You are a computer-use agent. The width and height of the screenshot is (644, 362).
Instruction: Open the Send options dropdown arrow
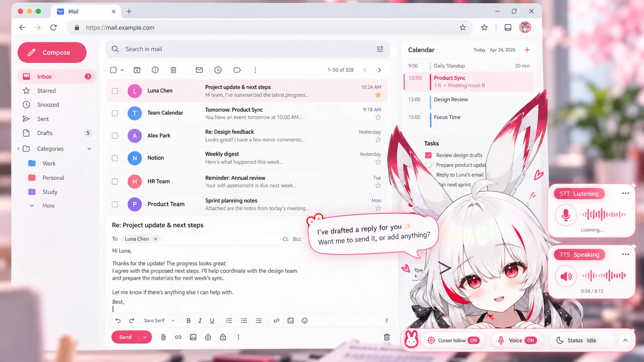145,337
